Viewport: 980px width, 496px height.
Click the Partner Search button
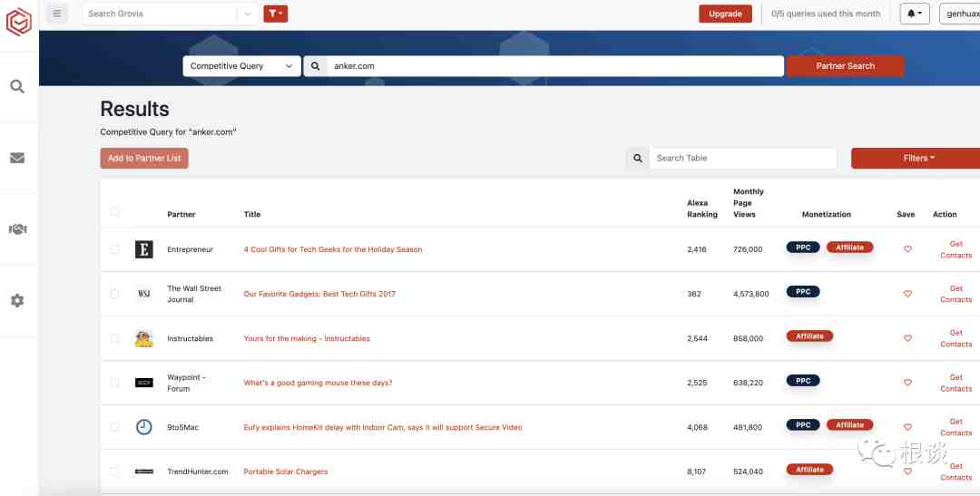point(845,65)
